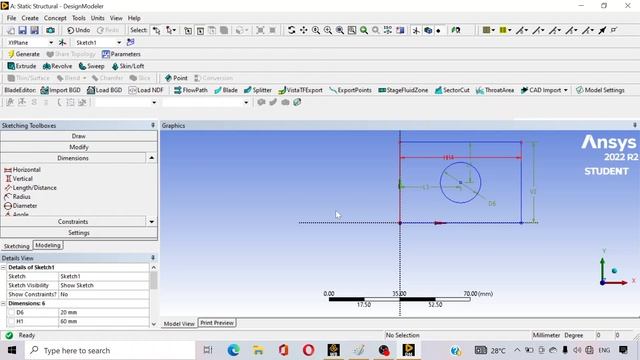
Task: Open the View menu
Action: [116, 18]
